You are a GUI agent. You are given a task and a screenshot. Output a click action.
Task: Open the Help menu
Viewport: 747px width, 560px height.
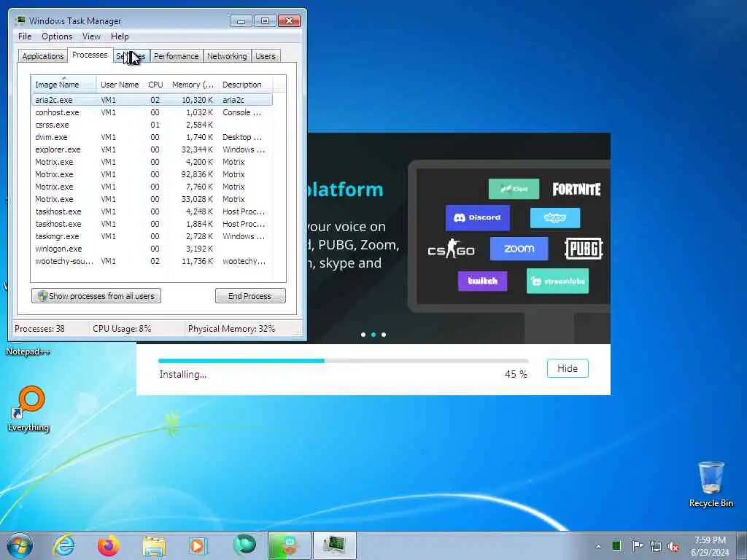click(120, 36)
